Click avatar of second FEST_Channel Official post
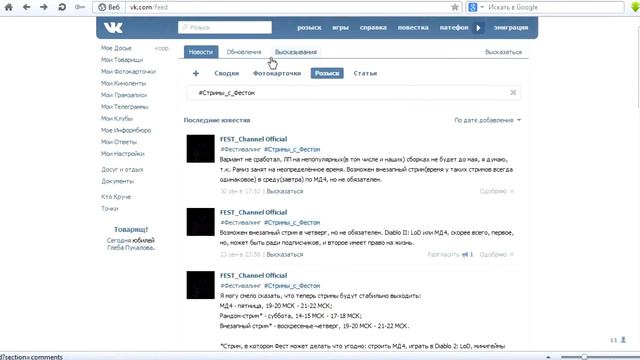This screenshot has height=360, width=640. pyautogui.click(x=200, y=222)
